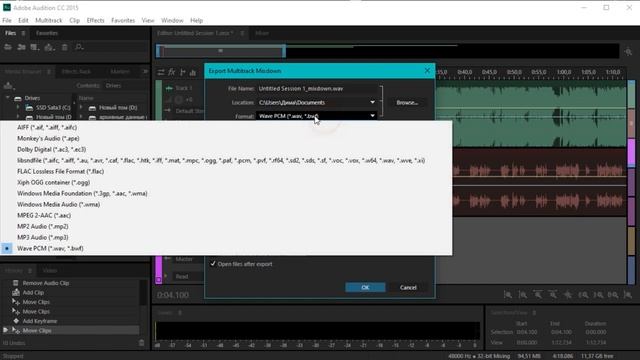Choose Xiph OGG container format
The image size is (640, 360).
point(53,182)
